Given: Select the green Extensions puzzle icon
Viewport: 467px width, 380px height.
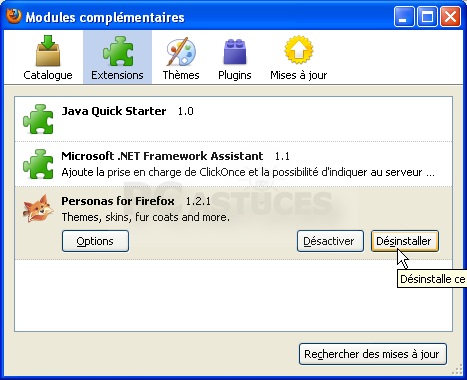Looking at the screenshot, I should (x=118, y=51).
